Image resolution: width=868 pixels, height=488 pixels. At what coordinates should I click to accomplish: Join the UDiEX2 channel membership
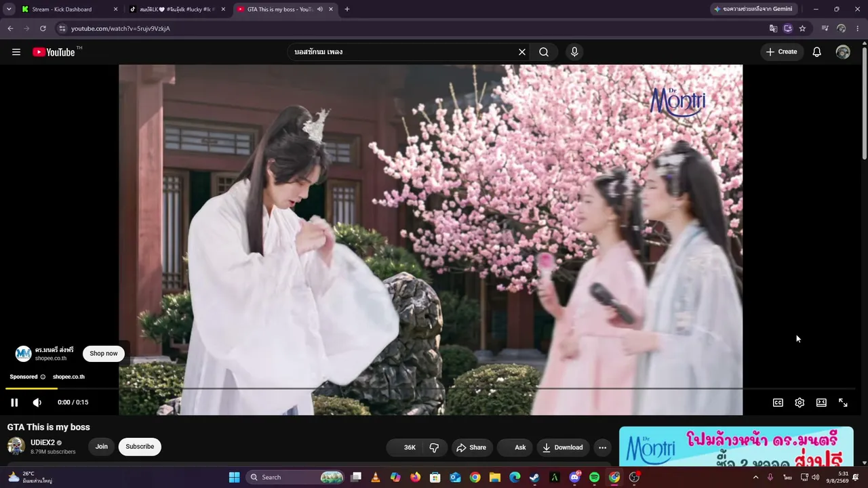(101, 447)
